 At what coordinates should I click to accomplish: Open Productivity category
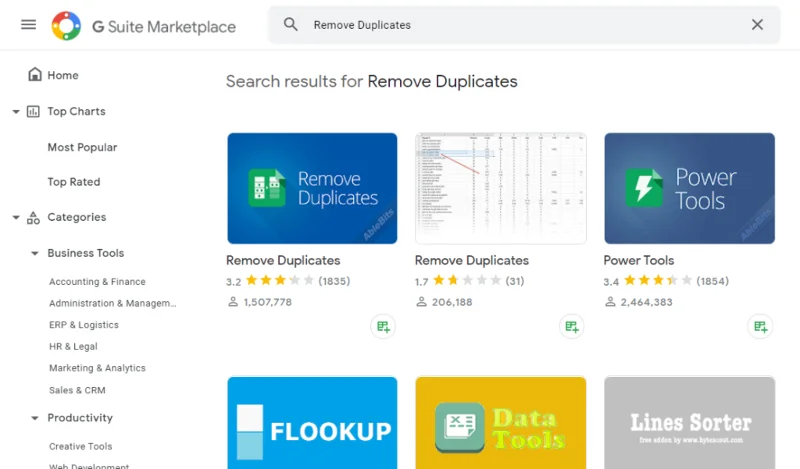coord(80,418)
